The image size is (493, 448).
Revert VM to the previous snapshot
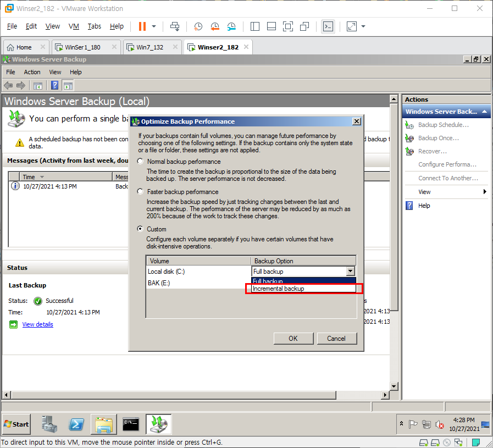pyautogui.click(x=215, y=26)
